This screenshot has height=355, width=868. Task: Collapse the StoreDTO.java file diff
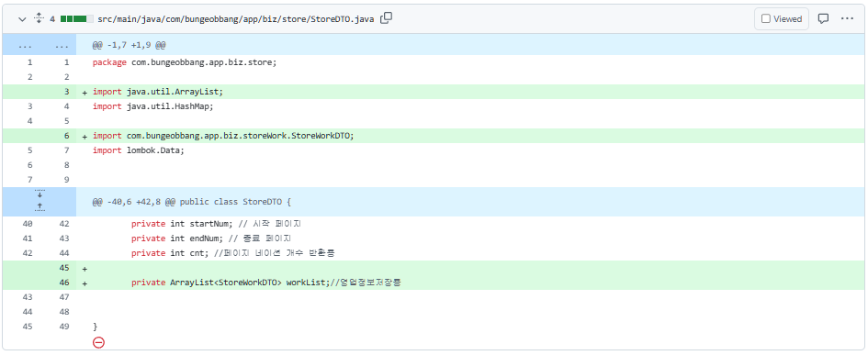click(x=22, y=18)
